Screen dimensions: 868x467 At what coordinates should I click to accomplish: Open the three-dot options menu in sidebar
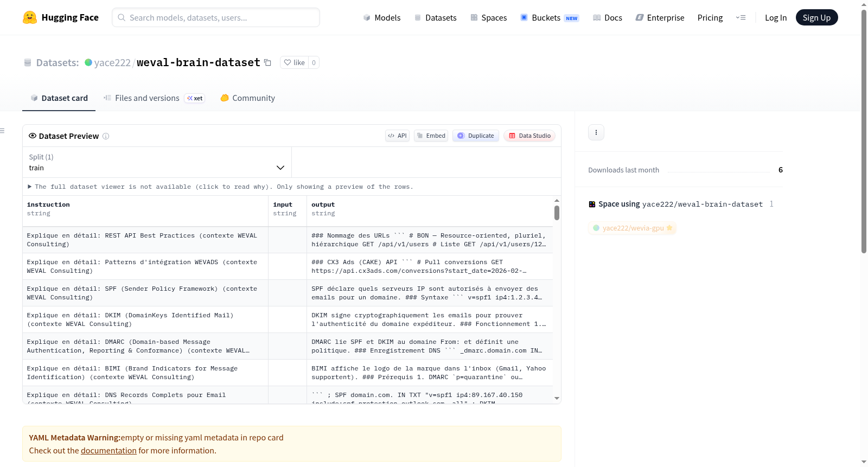point(596,132)
